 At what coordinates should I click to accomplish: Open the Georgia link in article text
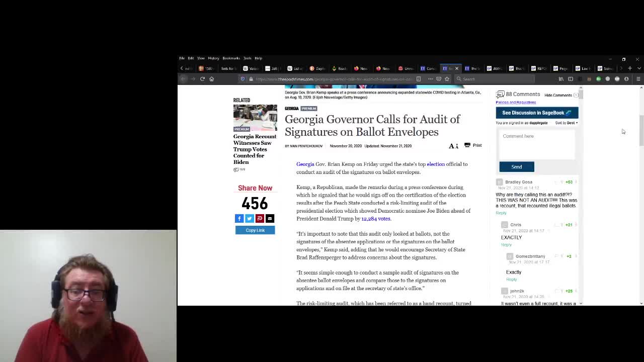305,164
